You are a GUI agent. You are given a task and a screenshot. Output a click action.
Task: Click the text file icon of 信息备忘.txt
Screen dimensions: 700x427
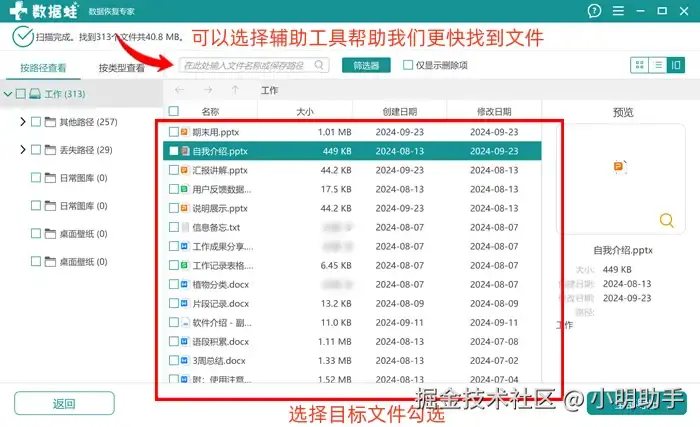click(184, 227)
